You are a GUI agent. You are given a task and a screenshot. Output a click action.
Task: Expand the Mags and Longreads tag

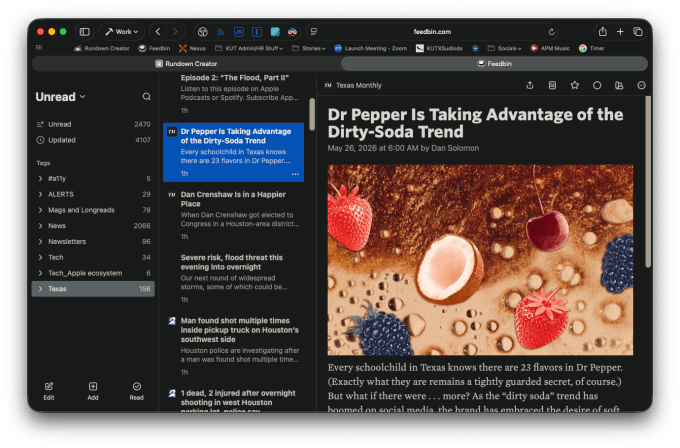coord(40,210)
